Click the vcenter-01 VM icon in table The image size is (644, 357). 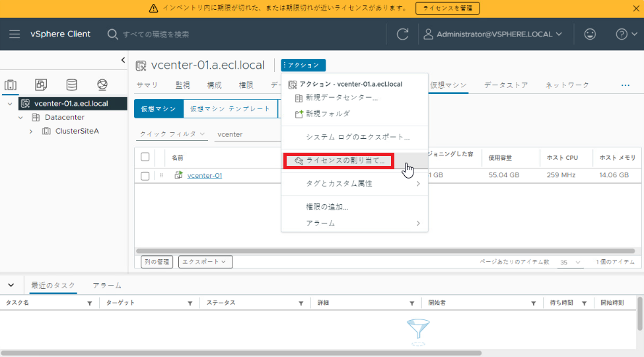click(x=178, y=175)
